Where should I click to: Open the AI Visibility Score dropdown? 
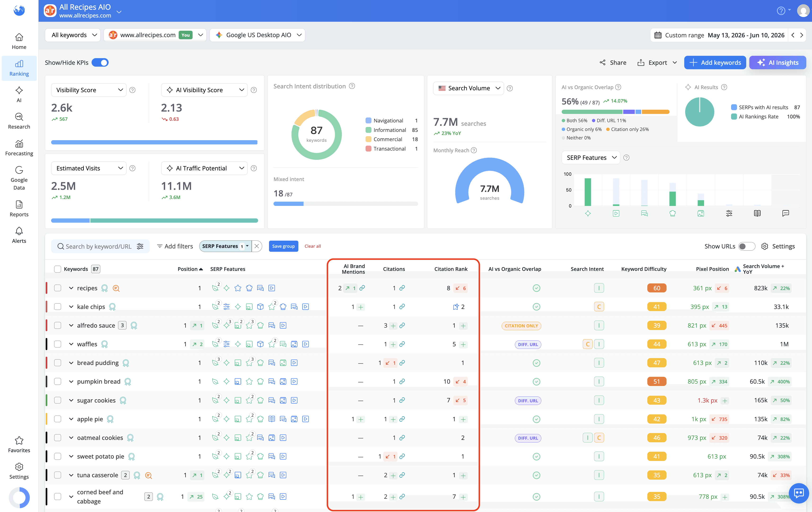point(204,90)
